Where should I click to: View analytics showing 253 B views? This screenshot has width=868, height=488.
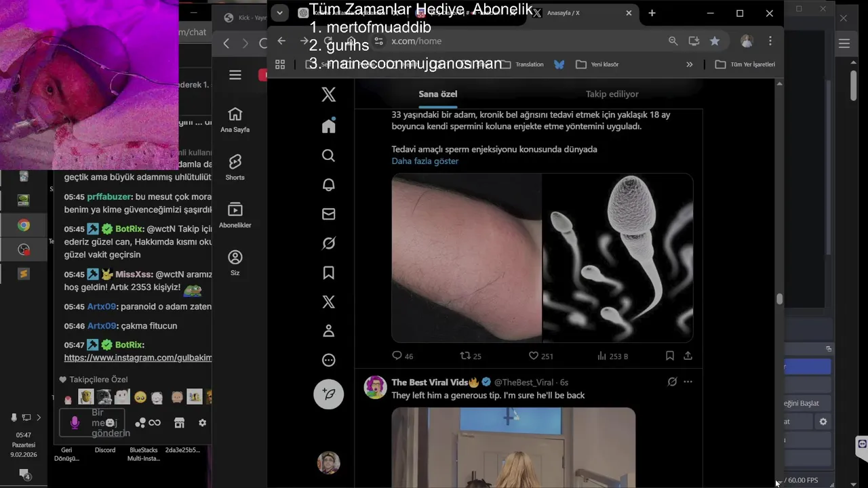[612, 356]
